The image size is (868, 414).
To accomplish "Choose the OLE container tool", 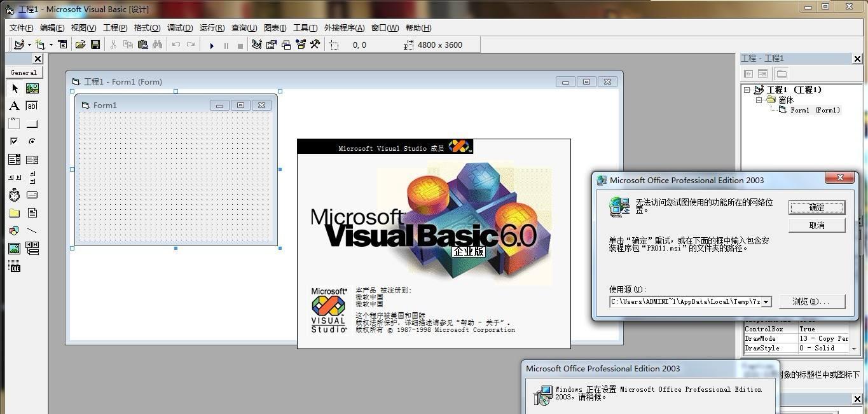I will click(x=14, y=267).
